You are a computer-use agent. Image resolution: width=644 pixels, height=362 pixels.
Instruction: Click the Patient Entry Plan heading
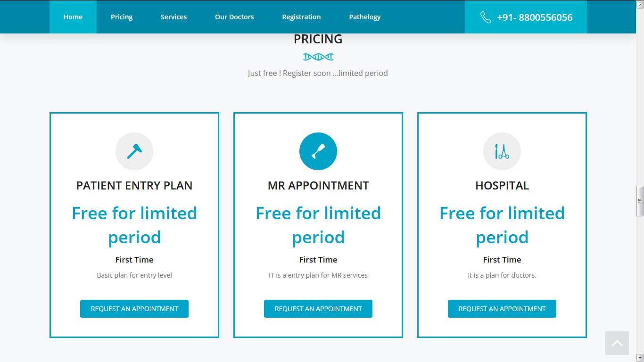tap(134, 186)
